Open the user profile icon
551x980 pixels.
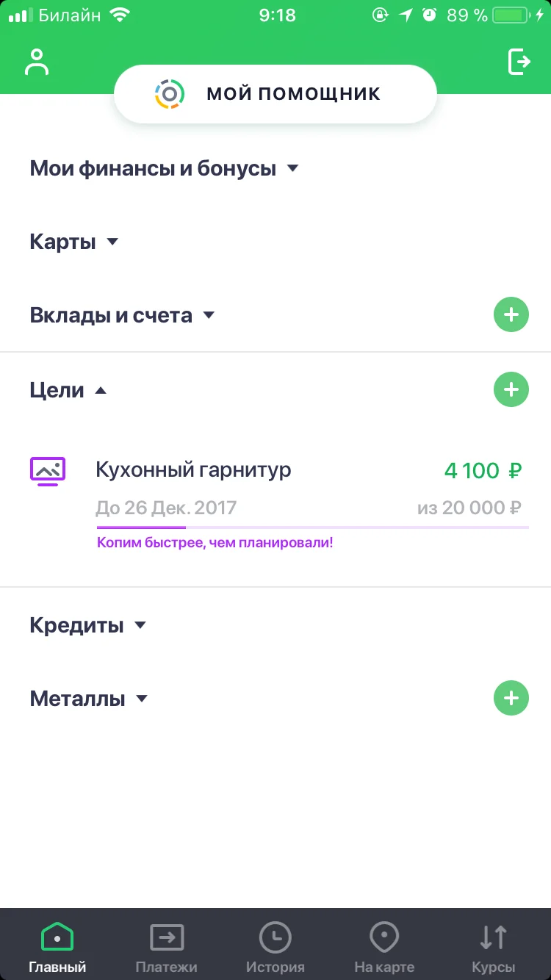pyautogui.click(x=36, y=62)
